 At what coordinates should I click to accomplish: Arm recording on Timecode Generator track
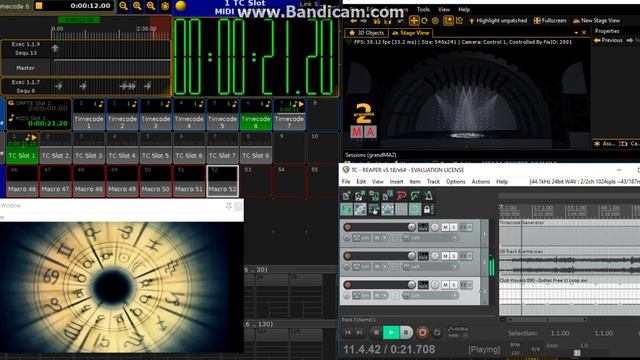pos(347,227)
